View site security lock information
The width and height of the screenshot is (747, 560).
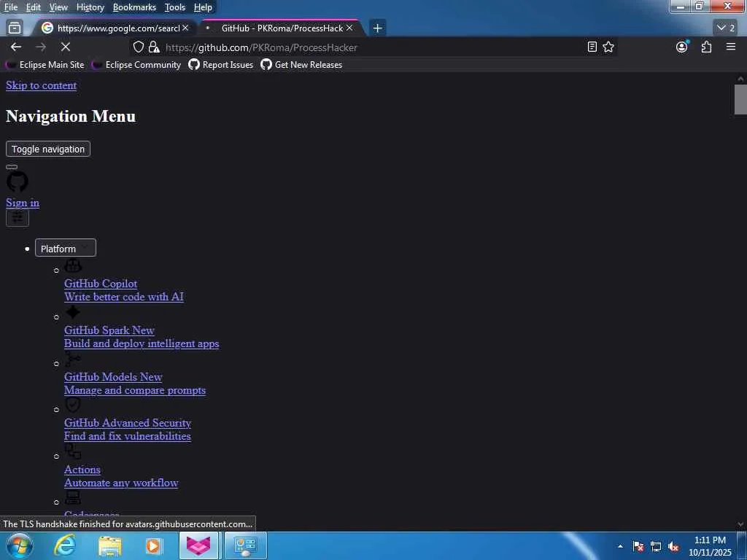(154, 47)
